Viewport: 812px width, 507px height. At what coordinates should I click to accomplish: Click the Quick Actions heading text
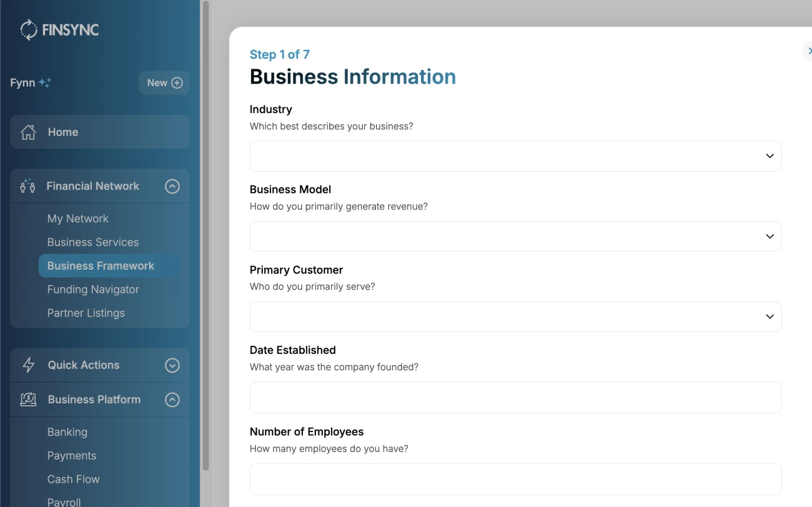(x=84, y=365)
